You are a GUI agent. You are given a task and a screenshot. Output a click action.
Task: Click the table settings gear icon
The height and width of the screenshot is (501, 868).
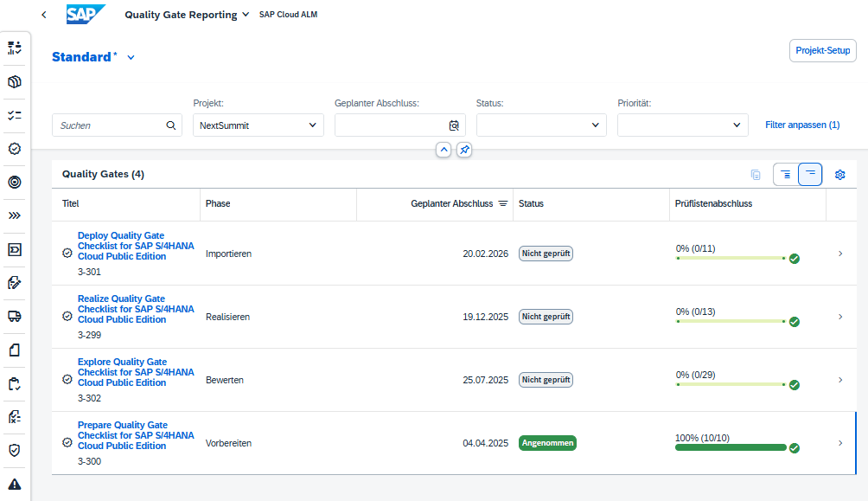[839, 175]
